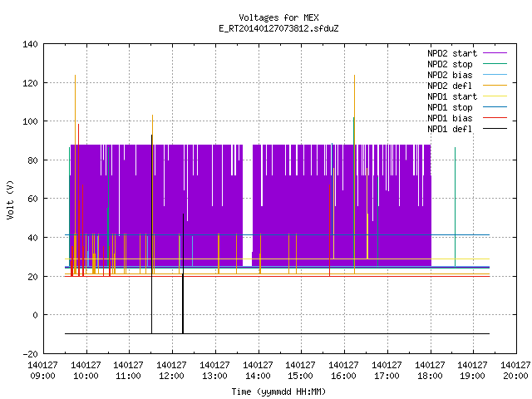Screen dimensions: 532x399
Task: Click the 18:00 time axis label
Action: 430,376
